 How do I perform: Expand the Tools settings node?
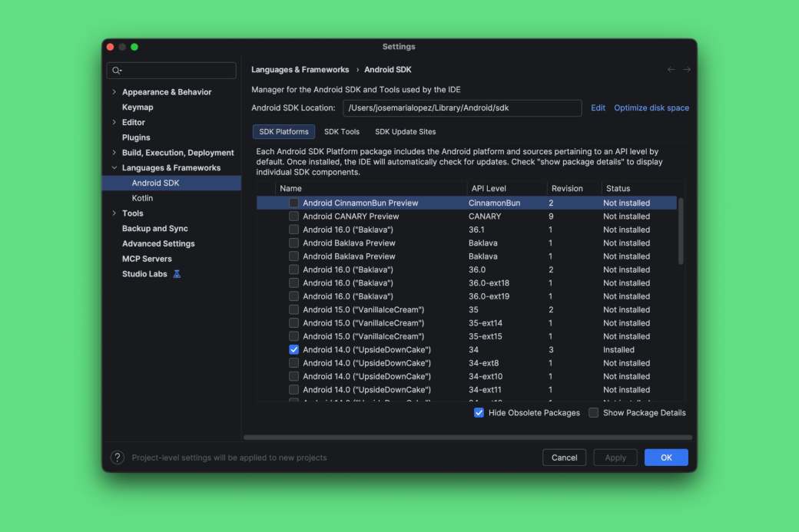click(114, 213)
